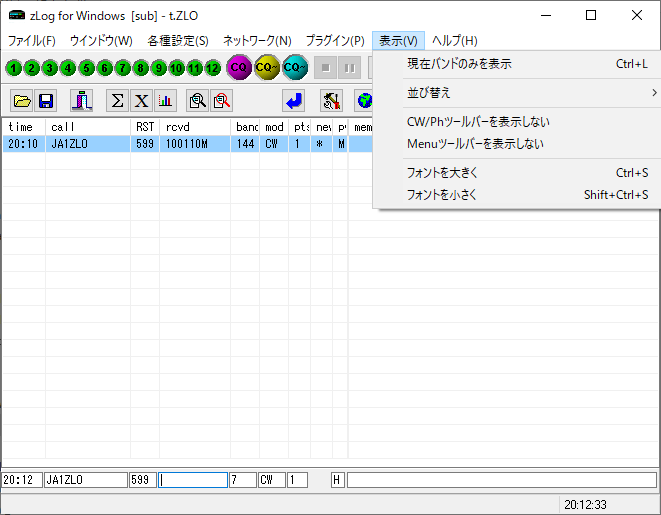Click the yellow CQ repeat button

click(267, 67)
